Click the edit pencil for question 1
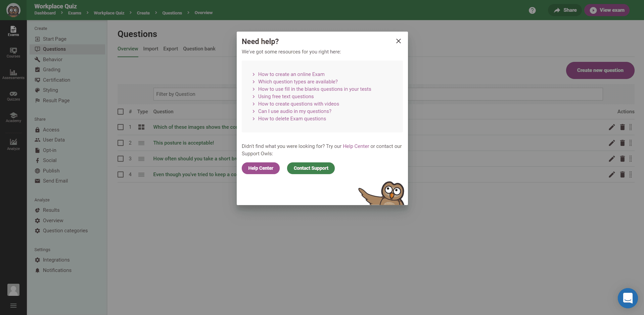This screenshot has height=315, width=644. [x=612, y=127]
